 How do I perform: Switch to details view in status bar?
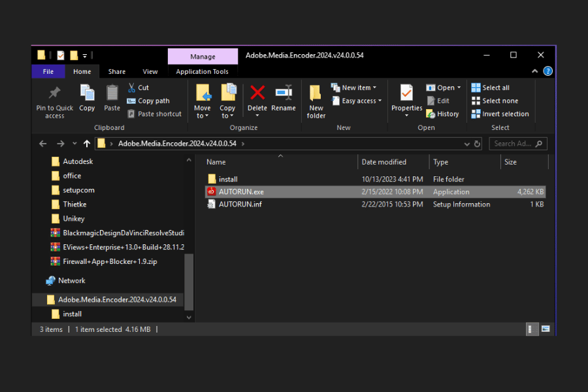pyautogui.click(x=532, y=329)
